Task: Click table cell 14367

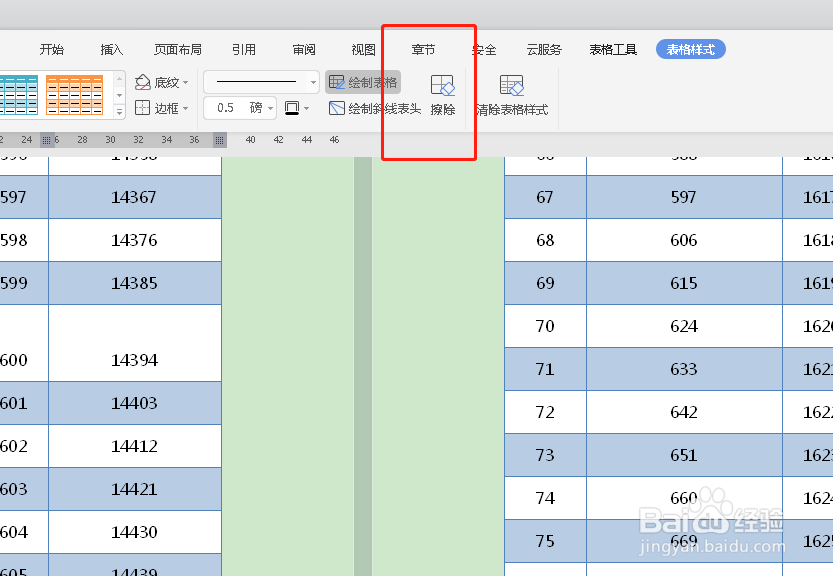Action: click(134, 197)
